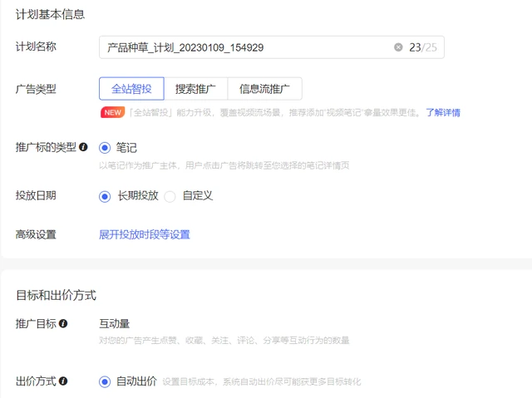This screenshot has width=532, height=398.
Task: Click the 互动量 promotion goal value
Action: (115, 323)
